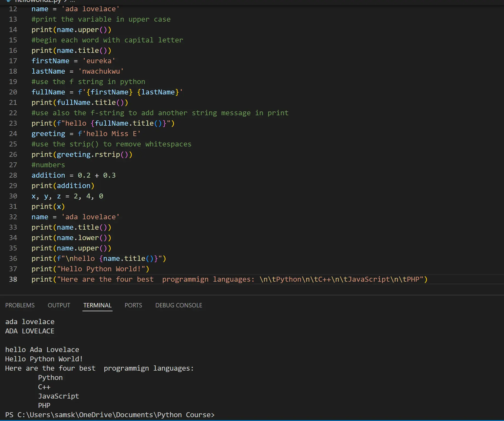Click print(greeting.rstrip()) on line 26
Viewport: 504px width, 421px height.
point(82,154)
